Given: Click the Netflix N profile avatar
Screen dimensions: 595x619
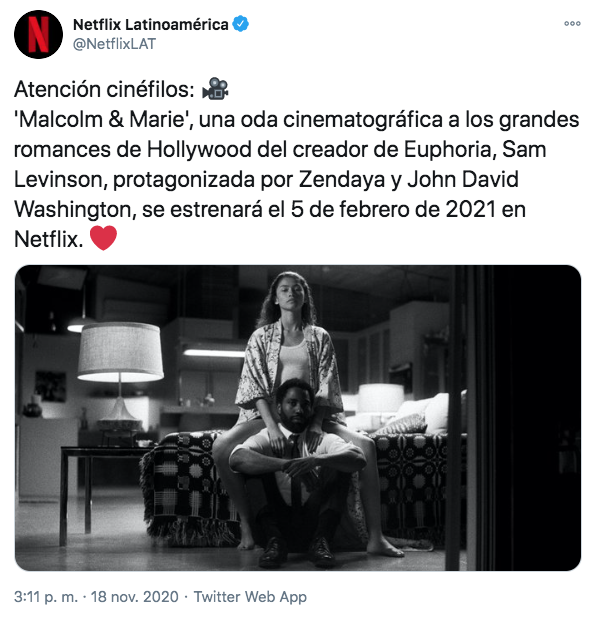Looking at the screenshot, I should pyautogui.click(x=38, y=35).
